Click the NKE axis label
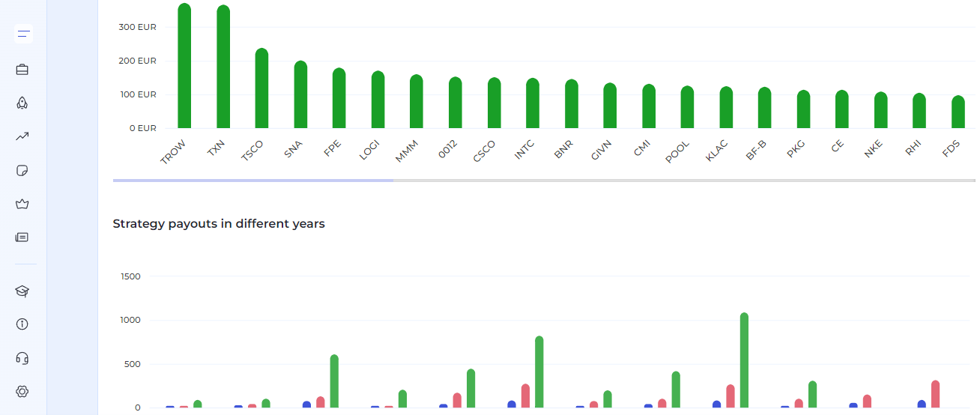The image size is (980, 415). click(x=874, y=148)
